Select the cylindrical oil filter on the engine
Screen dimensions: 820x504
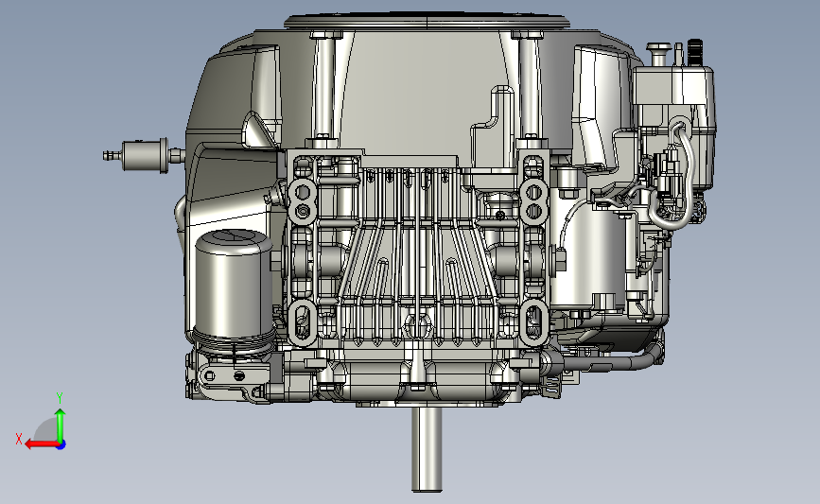coord(233,290)
